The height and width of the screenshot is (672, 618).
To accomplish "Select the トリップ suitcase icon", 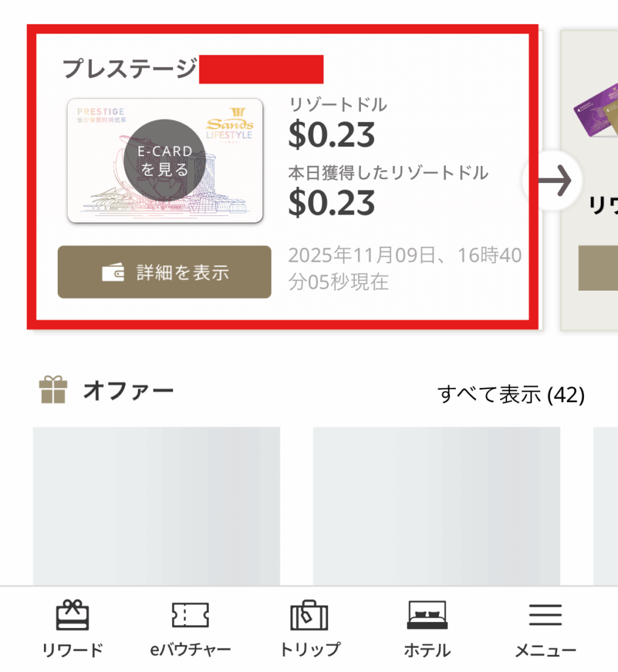I will [x=309, y=616].
